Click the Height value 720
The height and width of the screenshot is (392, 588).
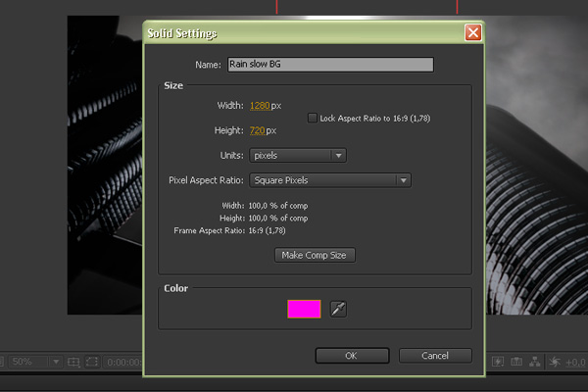(257, 130)
